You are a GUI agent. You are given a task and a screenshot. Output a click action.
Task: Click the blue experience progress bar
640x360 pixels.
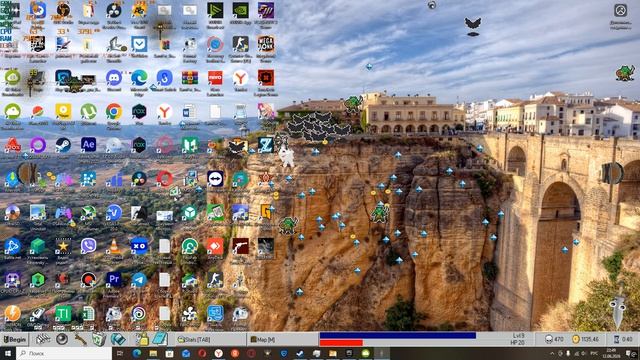coord(398,336)
